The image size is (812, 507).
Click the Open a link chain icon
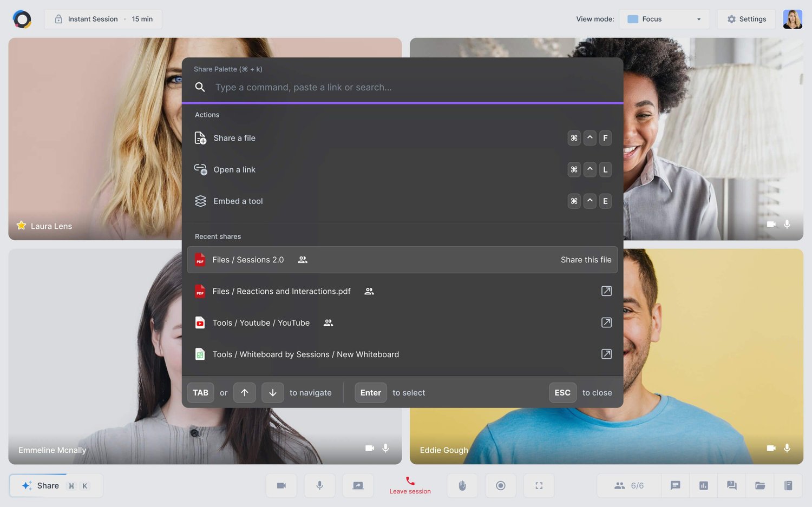click(x=200, y=169)
